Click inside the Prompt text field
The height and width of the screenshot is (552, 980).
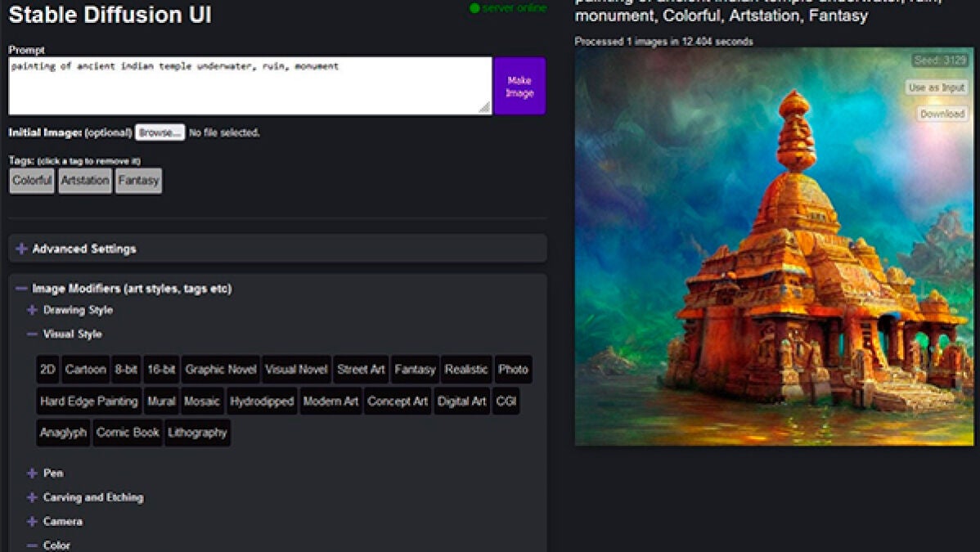(249, 86)
